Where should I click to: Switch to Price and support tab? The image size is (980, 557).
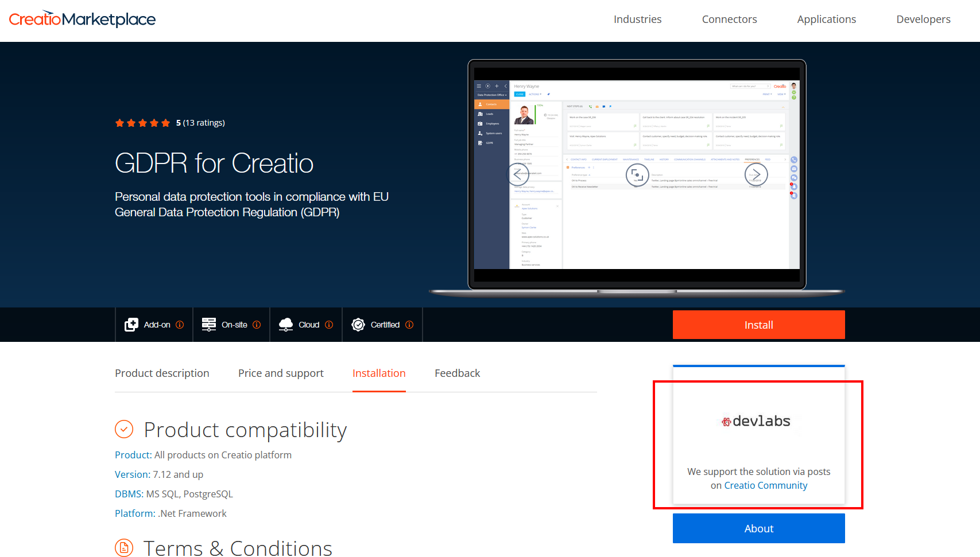pyautogui.click(x=281, y=373)
